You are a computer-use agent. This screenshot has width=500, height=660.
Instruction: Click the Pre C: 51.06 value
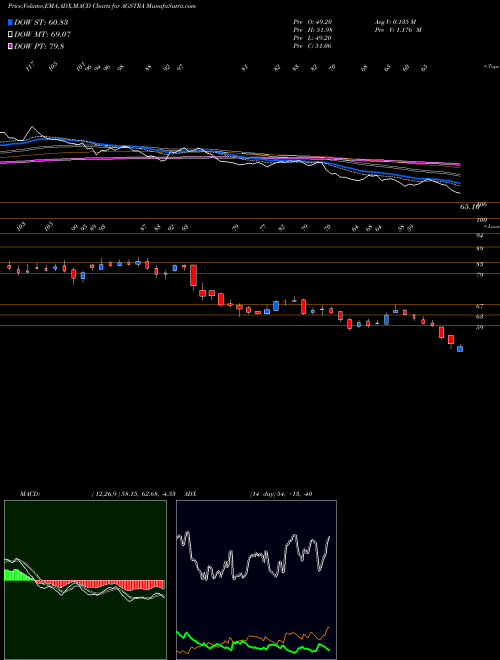313,46
